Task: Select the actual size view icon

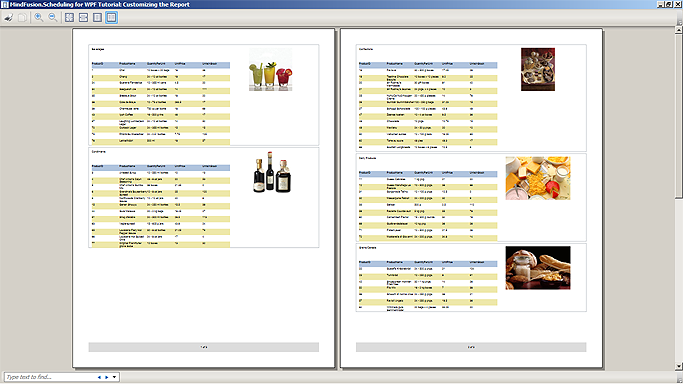Action: [69, 17]
